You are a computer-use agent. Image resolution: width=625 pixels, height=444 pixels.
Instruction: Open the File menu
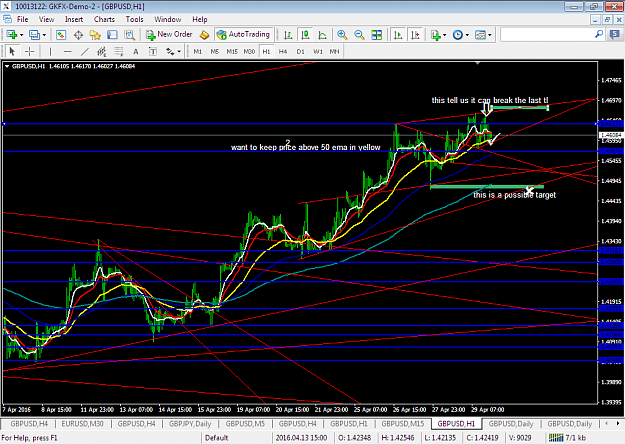22,19
